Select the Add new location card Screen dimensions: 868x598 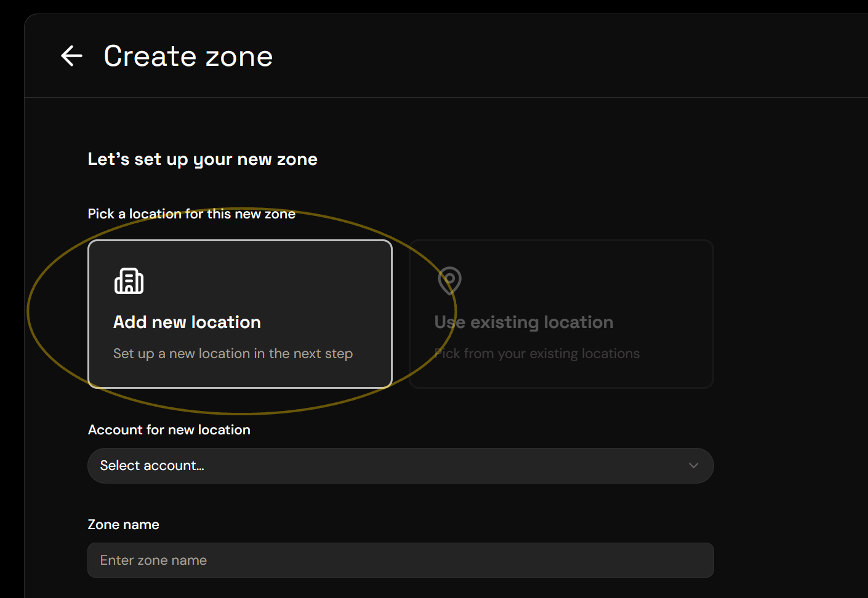tap(240, 314)
